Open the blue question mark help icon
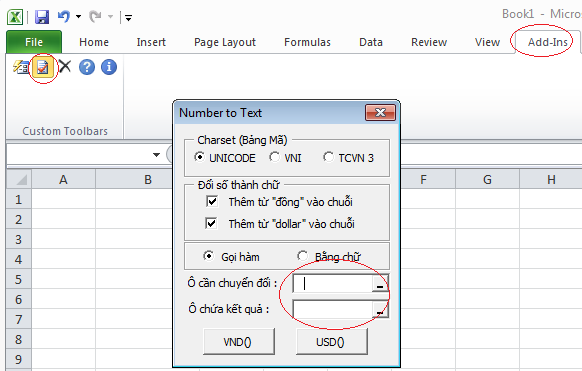582x371 pixels. [x=86, y=67]
